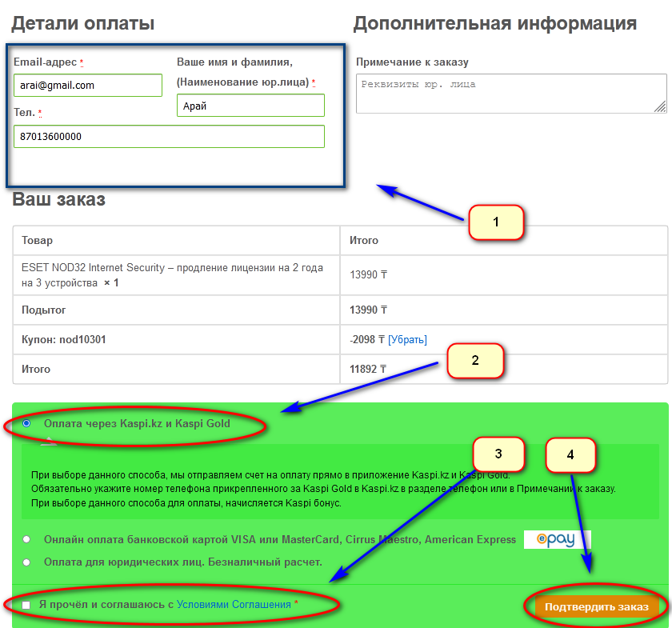Open the Условиями Соглашения link

click(234, 605)
